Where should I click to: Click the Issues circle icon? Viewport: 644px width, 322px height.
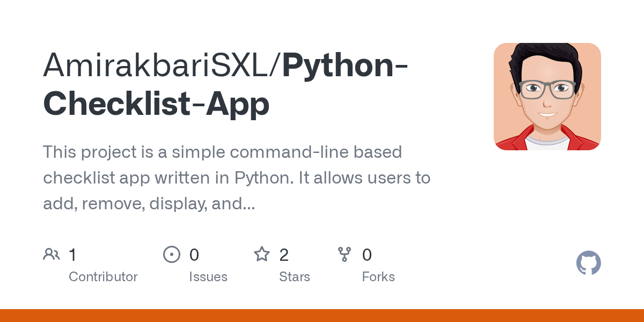coord(171,254)
